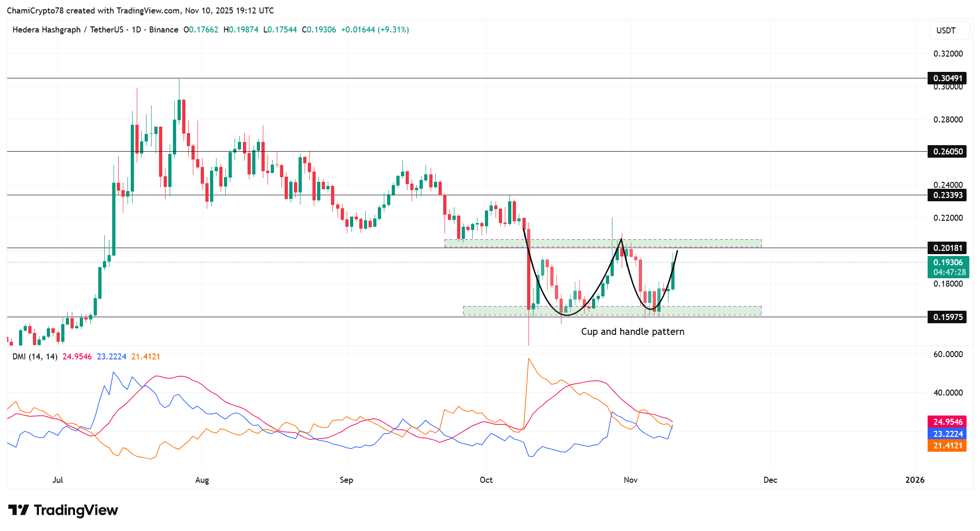Screen dimensions: 980x531
Task: Click the orange 21.4121 DMI value tag
Action: pos(947,446)
